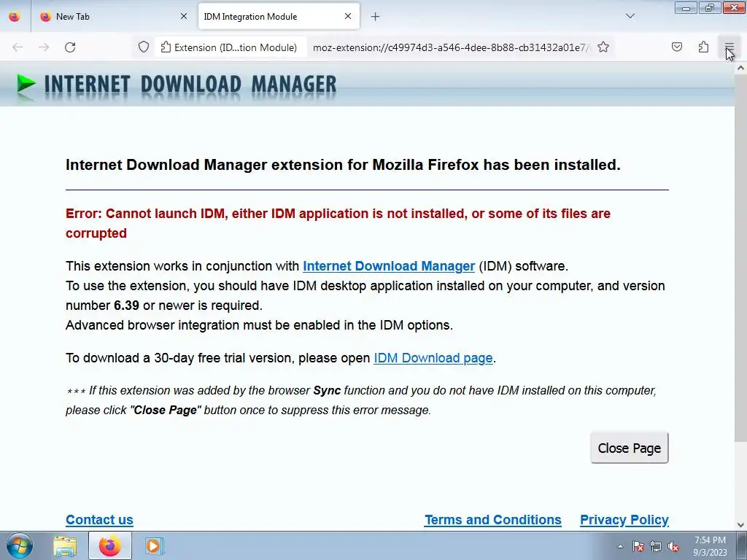Go back one page
The width and height of the screenshot is (747, 560).
point(18,47)
